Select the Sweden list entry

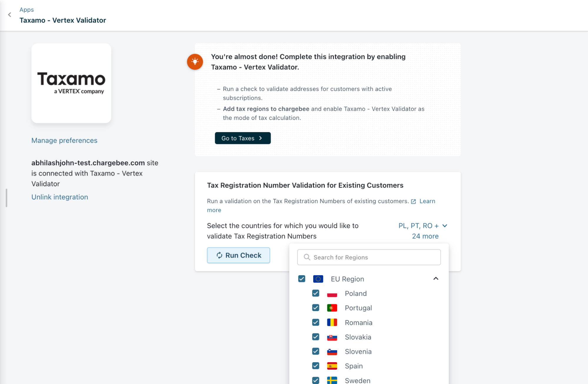point(357,380)
